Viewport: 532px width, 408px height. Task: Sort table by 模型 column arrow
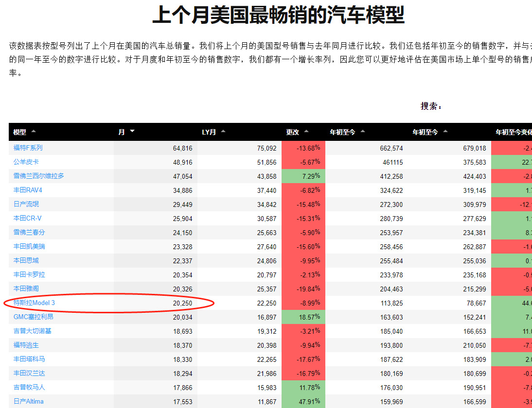[x=33, y=131]
